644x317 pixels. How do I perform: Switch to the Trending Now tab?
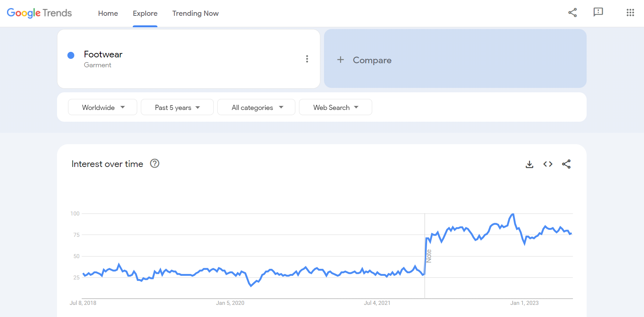[x=195, y=13]
